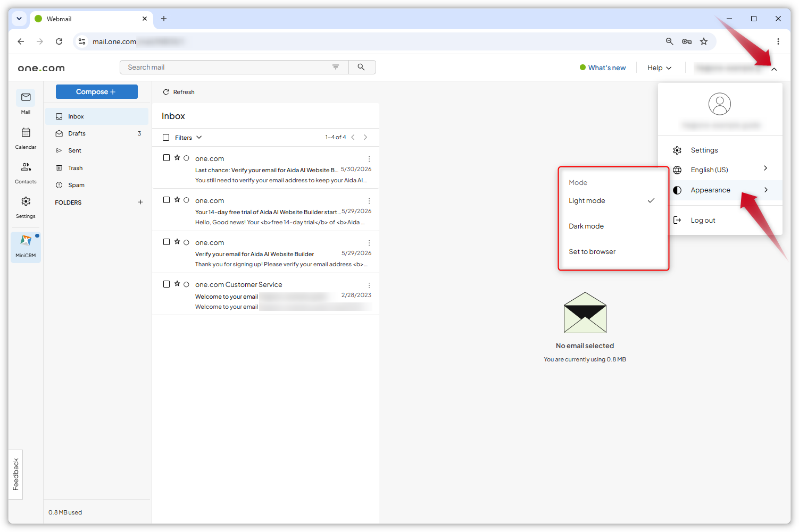Toggle read status circle on '14-day free trial' email

coord(186,200)
